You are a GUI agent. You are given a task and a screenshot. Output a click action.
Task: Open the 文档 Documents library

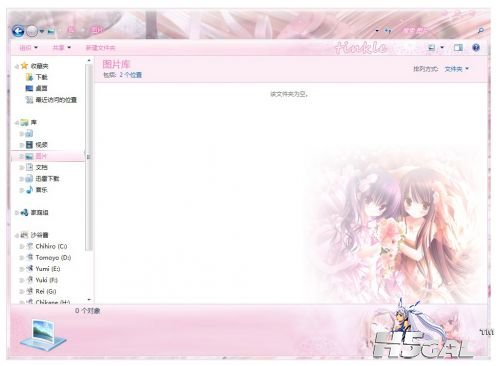(41, 167)
